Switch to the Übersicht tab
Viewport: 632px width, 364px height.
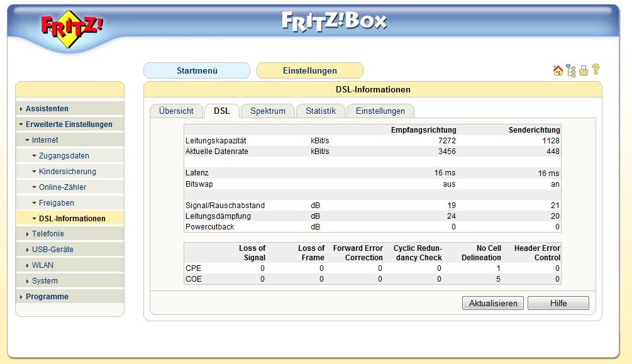click(176, 111)
